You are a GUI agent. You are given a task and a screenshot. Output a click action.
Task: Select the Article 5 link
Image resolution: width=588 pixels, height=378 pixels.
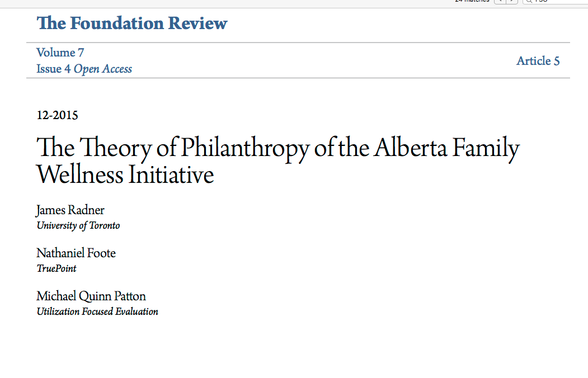click(x=538, y=61)
